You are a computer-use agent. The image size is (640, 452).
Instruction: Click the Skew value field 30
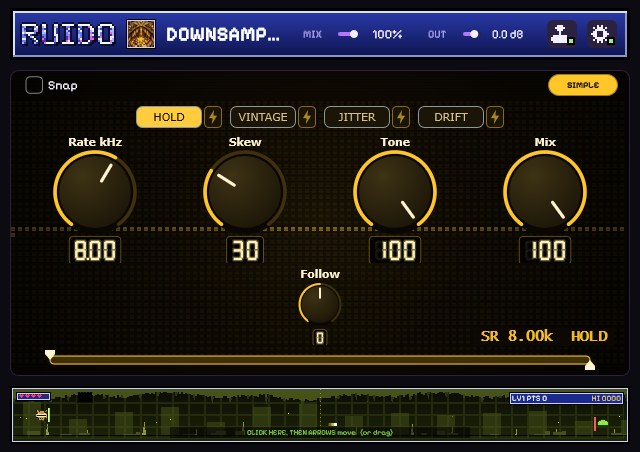click(x=245, y=250)
